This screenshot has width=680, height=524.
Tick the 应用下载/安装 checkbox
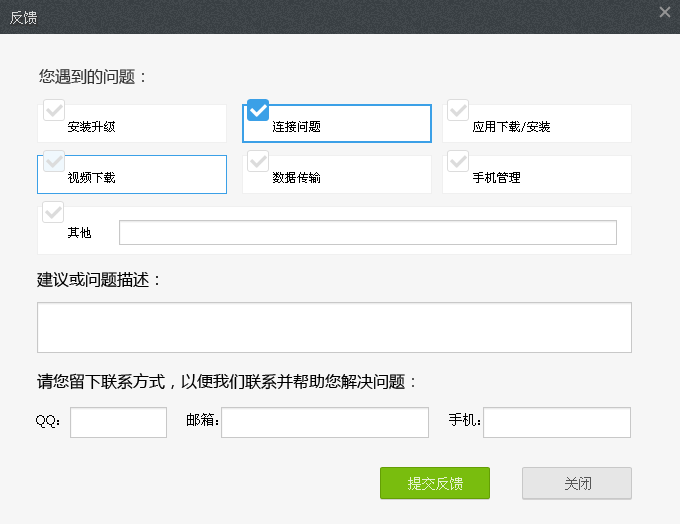458,110
